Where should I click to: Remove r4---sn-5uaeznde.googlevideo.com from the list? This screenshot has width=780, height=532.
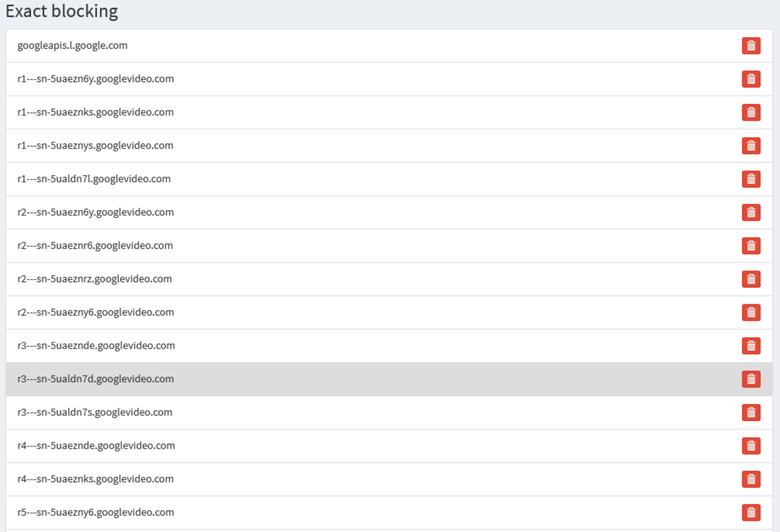(751, 446)
